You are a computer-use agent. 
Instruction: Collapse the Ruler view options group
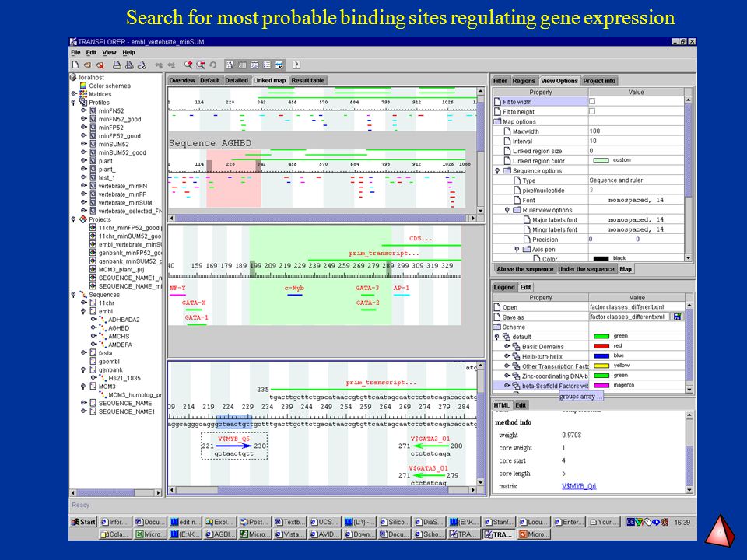click(507, 210)
